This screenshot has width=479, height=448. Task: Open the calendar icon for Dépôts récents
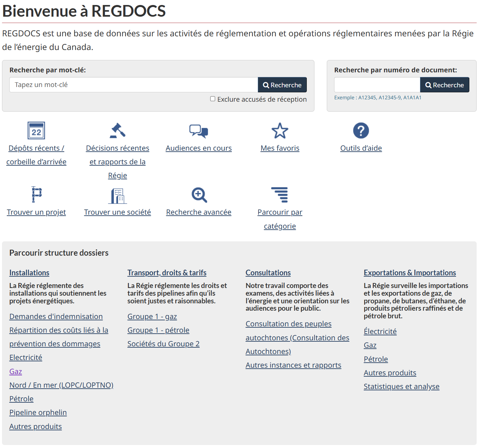tap(36, 131)
